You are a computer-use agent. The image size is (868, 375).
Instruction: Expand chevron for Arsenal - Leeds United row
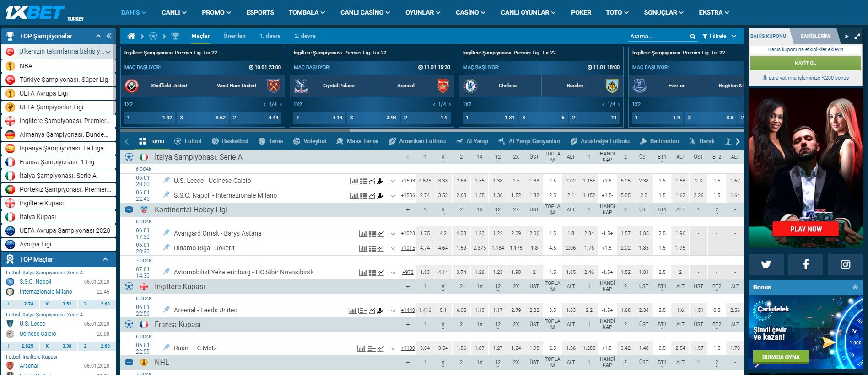[393, 311]
